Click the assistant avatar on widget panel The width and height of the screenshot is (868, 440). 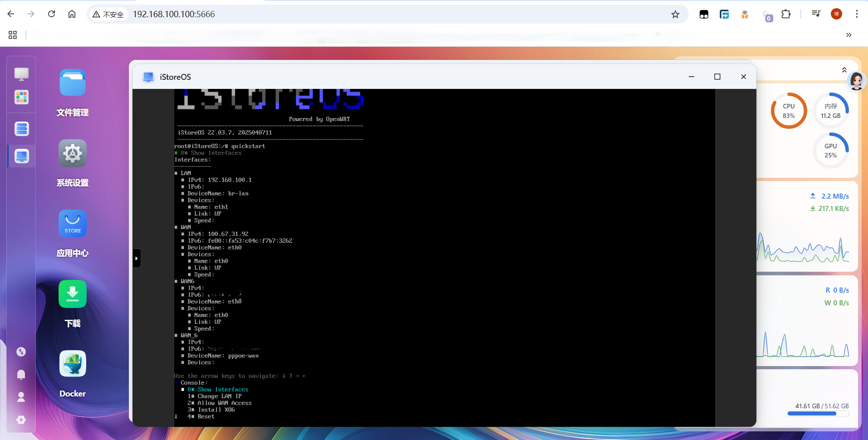(856, 81)
